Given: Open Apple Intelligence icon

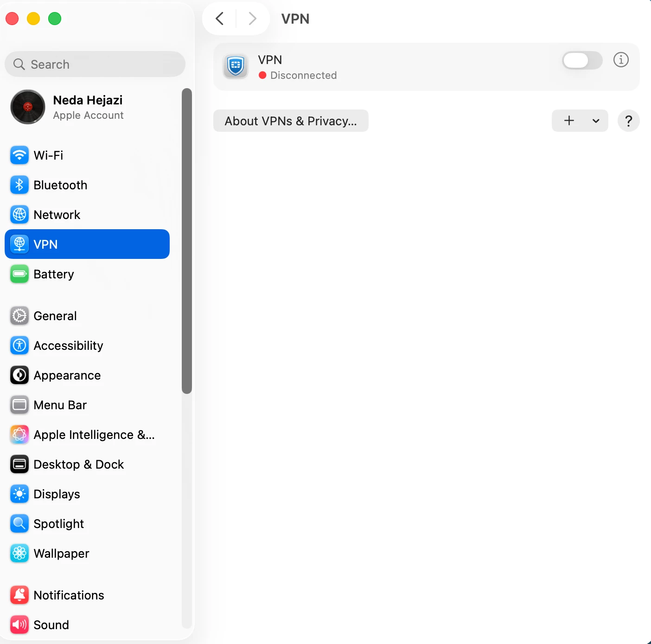Looking at the screenshot, I should [x=19, y=435].
